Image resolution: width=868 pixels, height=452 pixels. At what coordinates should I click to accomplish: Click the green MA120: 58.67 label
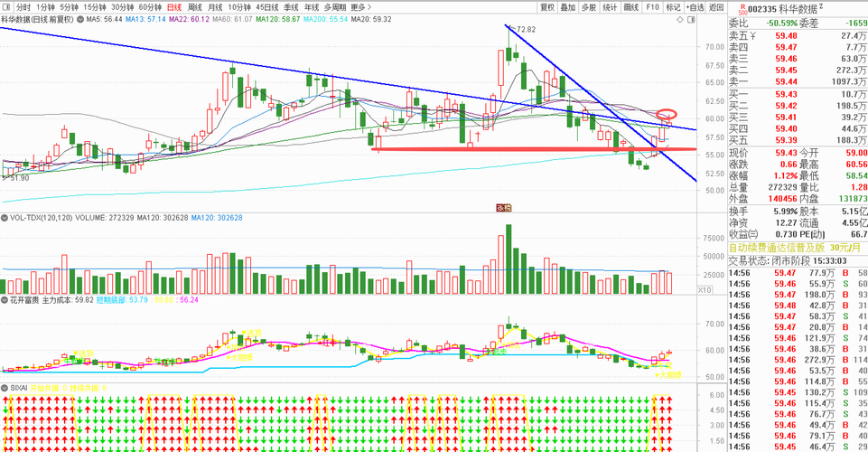[x=278, y=19]
